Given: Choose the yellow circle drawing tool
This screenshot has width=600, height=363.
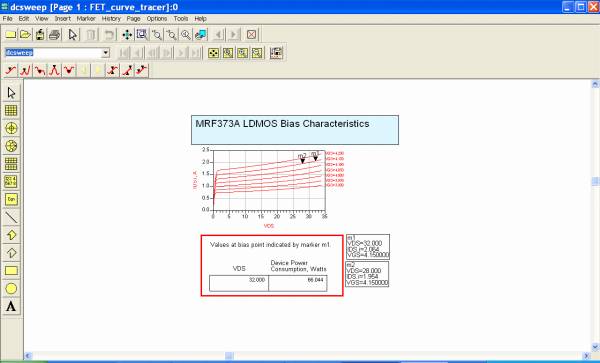Looking at the screenshot, I should point(11,289).
